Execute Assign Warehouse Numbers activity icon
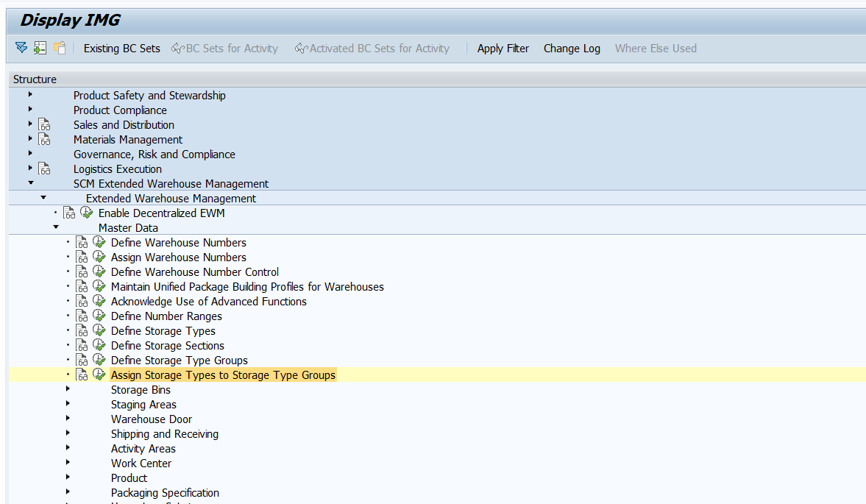The height and width of the screenshot is (504, 866). [99, 257]
